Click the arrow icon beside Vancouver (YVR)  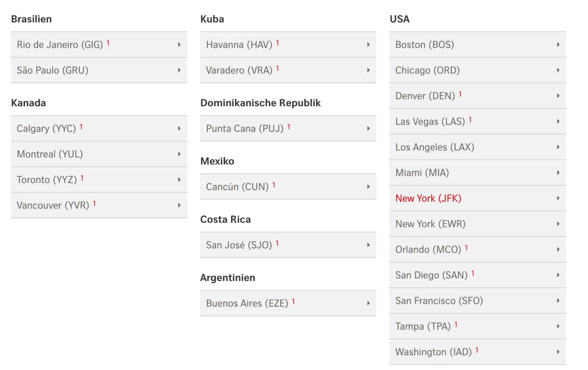pos(179,205)
